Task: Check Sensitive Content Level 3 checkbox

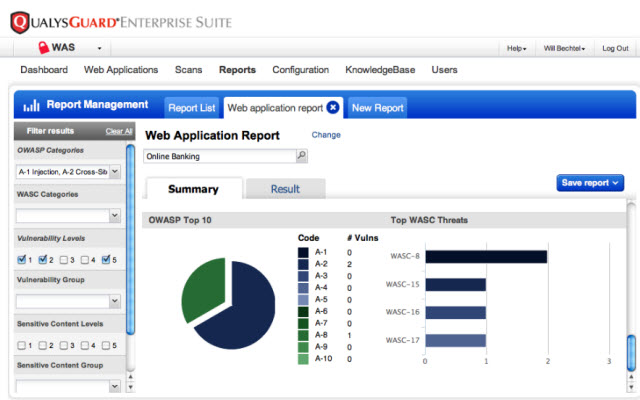Action: coord(64,345)
